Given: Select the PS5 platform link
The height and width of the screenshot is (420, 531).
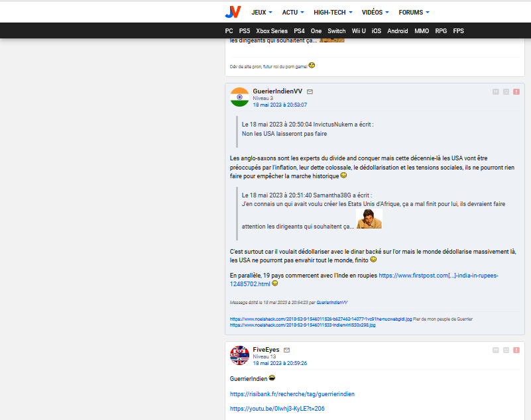Looking at the screenshot, I should click(245, 30).
